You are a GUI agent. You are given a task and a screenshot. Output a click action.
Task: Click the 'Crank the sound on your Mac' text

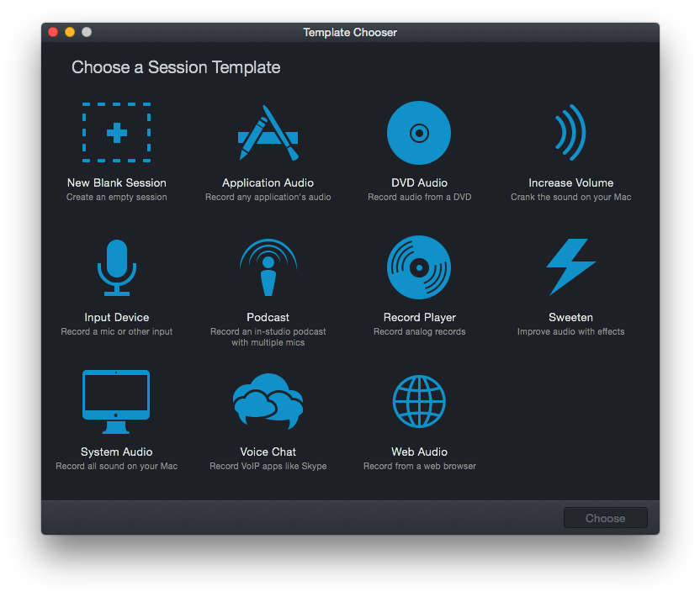[x=570, y=197]
